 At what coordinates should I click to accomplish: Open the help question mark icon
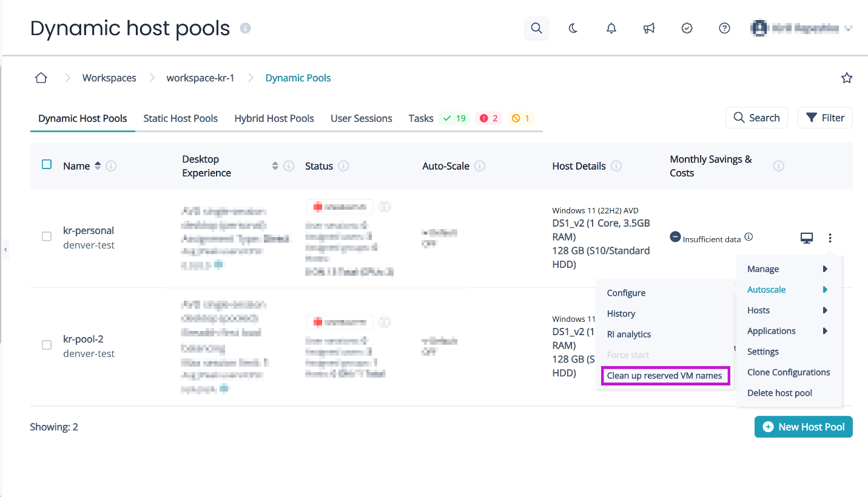pyautogui.click(x=724, y=28)
